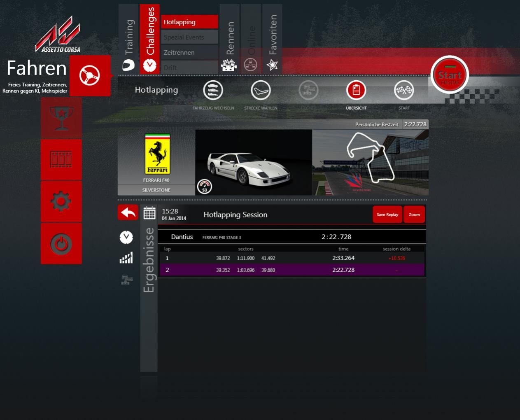Viewport: 520px width, 420px height.
Task: Select highlighted lap 2 row 2:22.728
Action: coord(292,270)
